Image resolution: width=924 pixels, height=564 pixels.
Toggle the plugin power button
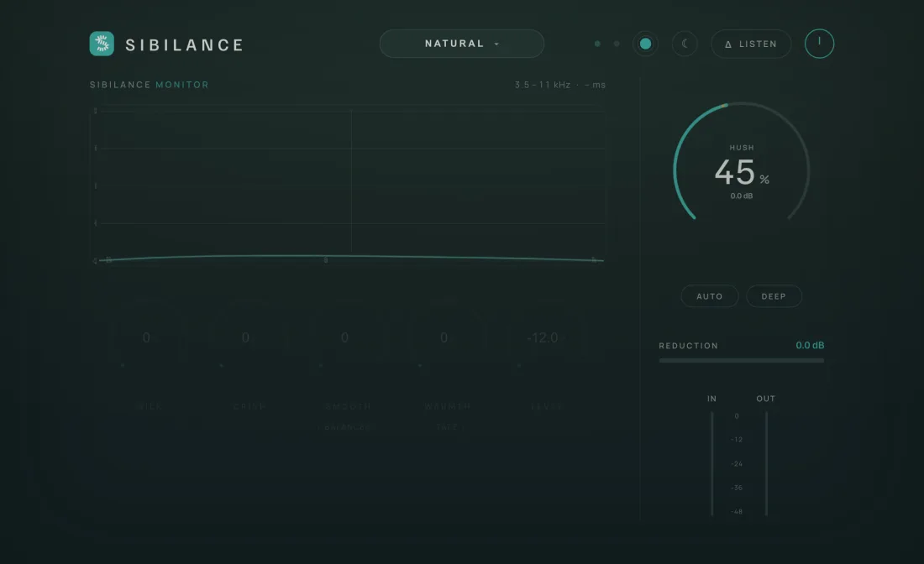(x=819, y=44)
